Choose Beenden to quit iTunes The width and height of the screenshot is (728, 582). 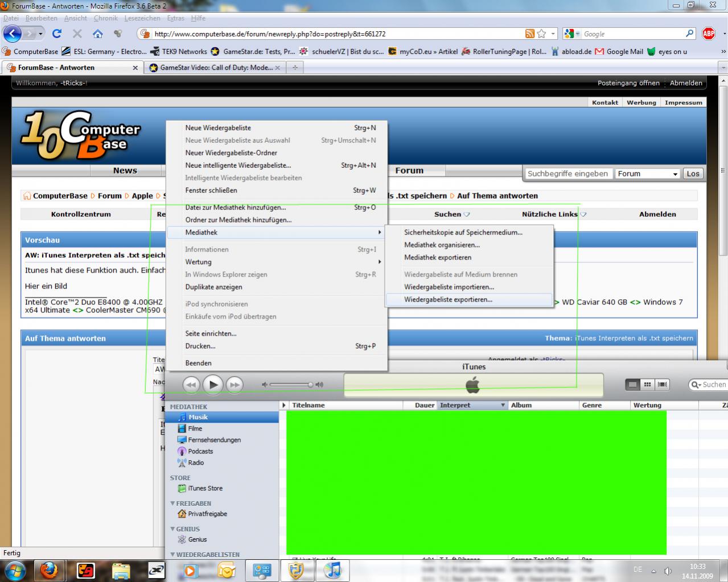[x=277, y=363]
